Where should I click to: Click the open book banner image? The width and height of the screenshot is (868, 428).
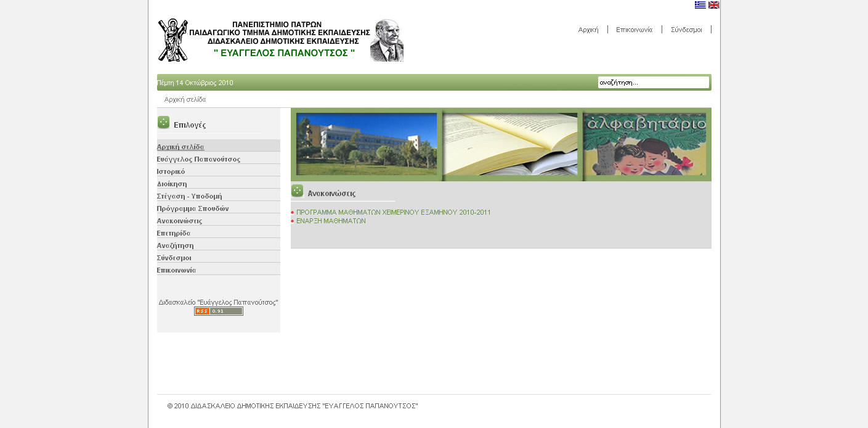510,144
